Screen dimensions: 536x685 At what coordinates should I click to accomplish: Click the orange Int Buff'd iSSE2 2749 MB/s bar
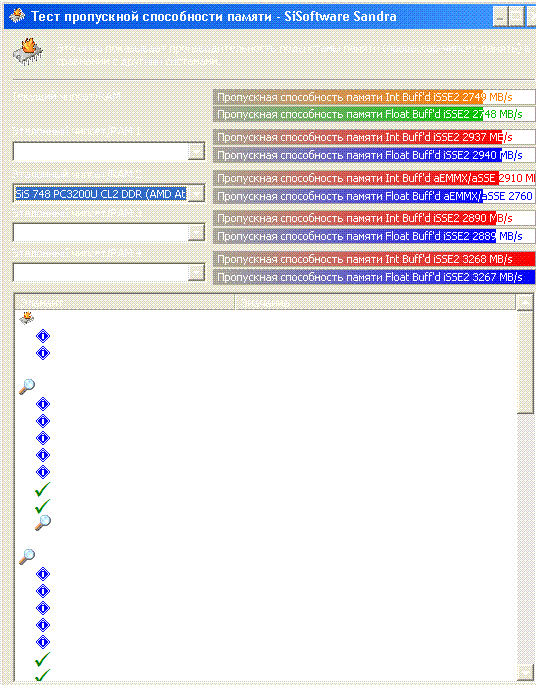(374, 97)
